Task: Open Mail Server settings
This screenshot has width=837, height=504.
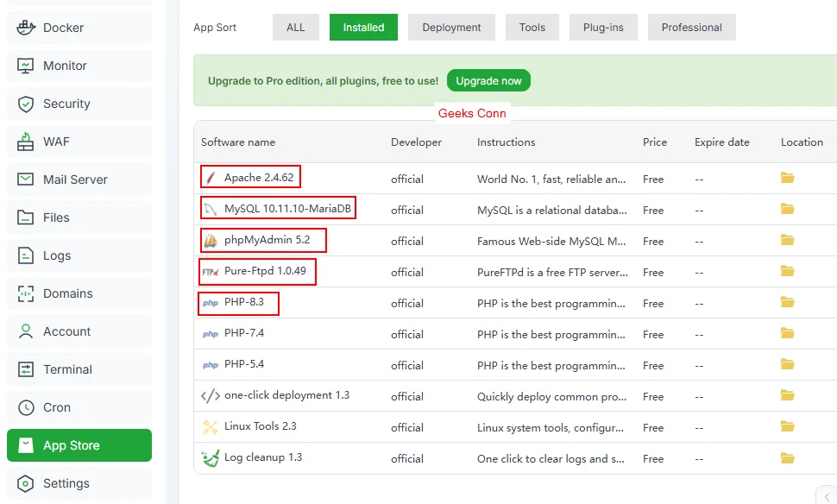Action: coord(75,179)
